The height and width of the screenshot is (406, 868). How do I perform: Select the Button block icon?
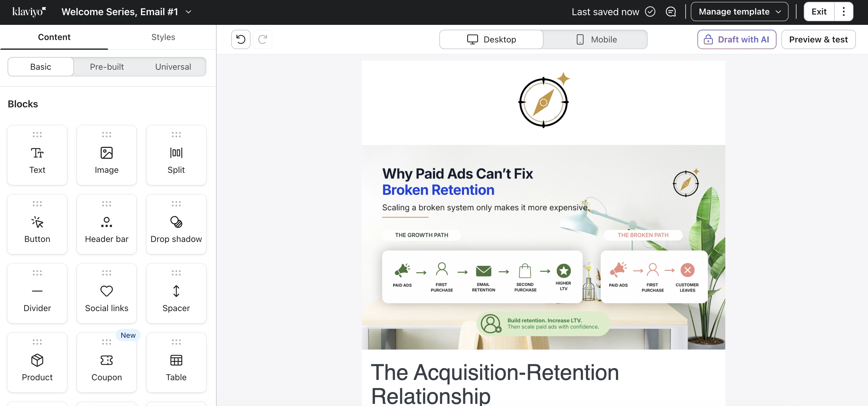37,222
